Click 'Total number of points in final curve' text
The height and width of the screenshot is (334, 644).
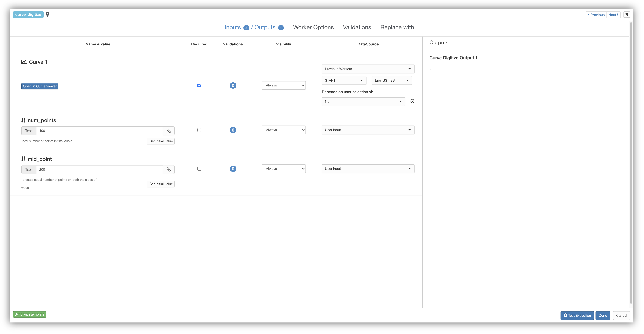tap(47, 141)
